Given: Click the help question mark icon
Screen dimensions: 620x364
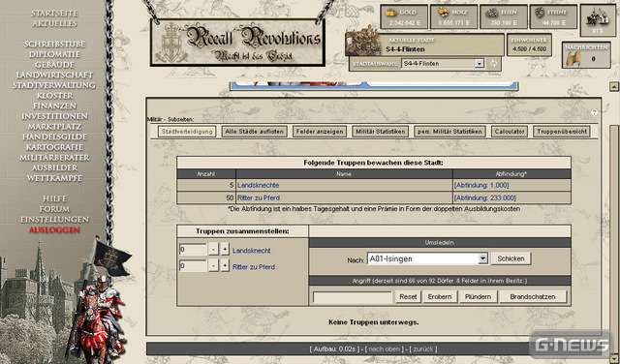Looking at the screenshot, I should pos(594,112).
